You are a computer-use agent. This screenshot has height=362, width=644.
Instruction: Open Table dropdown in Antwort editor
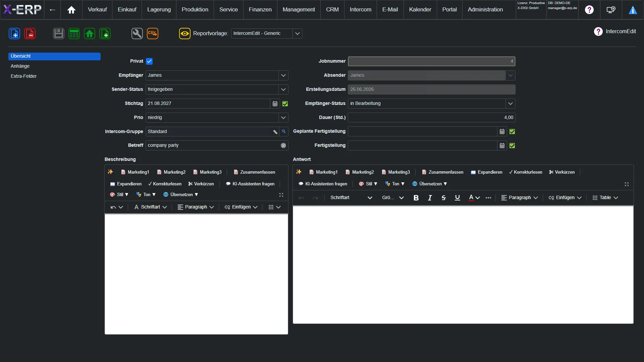605,198
